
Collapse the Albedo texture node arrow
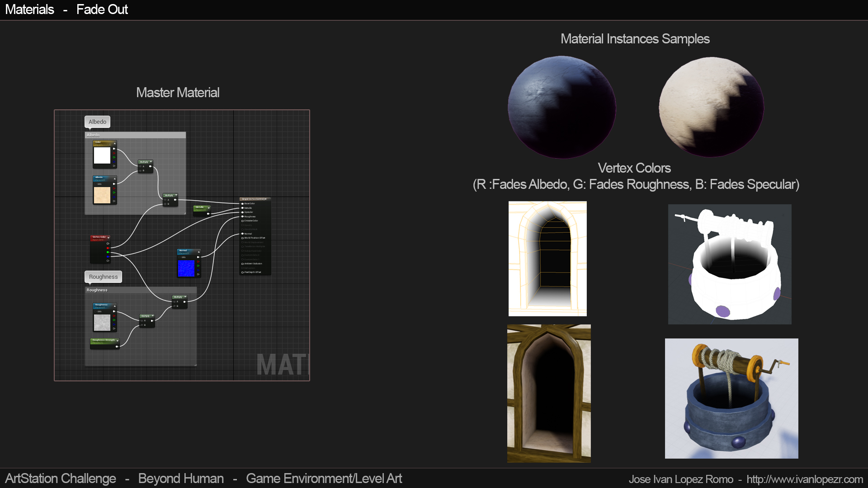coord(115,178)
